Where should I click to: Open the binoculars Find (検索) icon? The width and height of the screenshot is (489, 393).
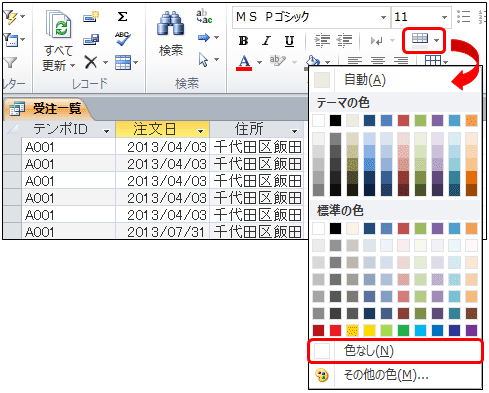point(170,23)
